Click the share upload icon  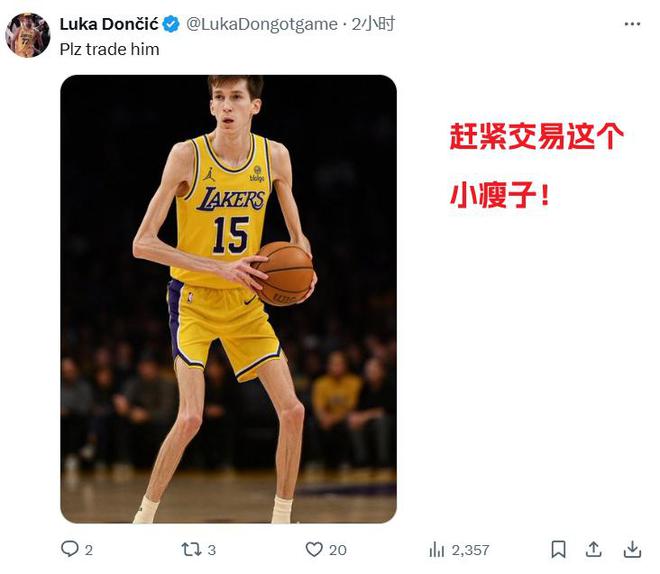pos(593,549)
